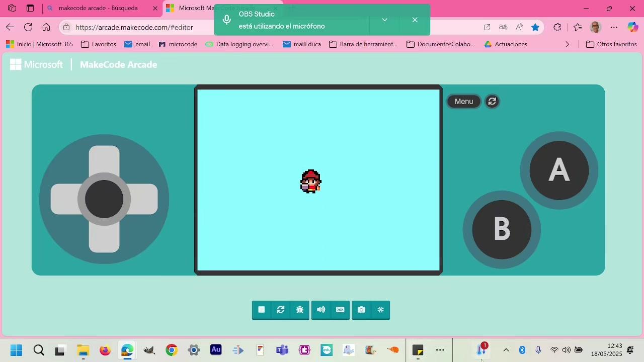The width and height of the screenshot is (644, 362).
Task: Switch to the makecode arcade - Búsqueda tab
Action: tap(98, 8)
